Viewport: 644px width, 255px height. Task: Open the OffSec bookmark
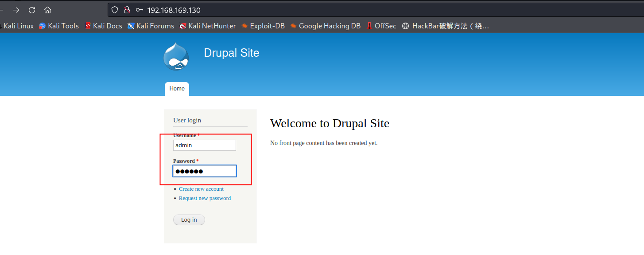click(x=381, y=26)
